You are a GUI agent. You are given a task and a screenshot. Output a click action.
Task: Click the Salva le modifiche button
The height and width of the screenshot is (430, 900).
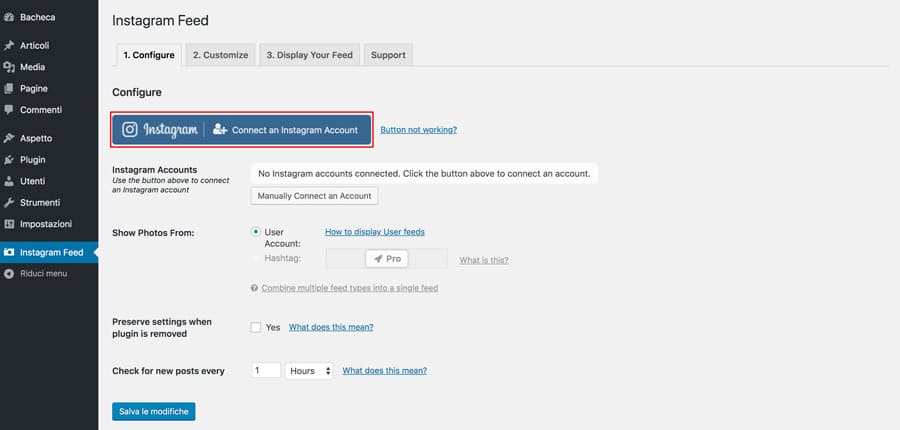(154, 412)
